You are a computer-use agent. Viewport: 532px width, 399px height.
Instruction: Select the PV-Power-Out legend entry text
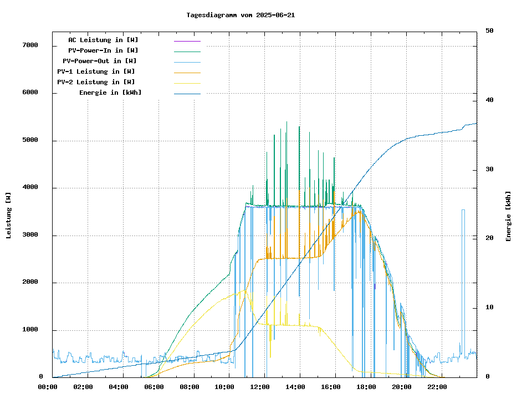[x=100, y=61]
